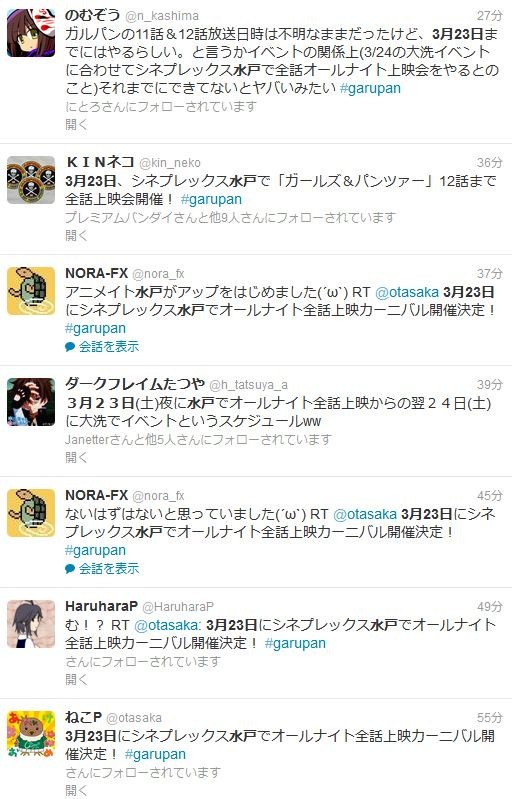Open のむぞう's profile avatar
Image resolution: width=512 pixels, height=799 pixels.
[x=31, y=32]
